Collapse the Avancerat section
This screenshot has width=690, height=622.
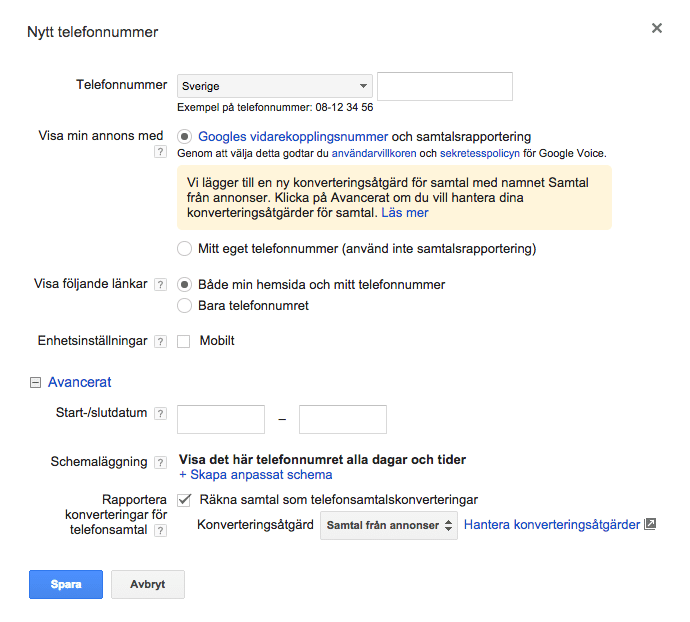(x=35, y=383)
